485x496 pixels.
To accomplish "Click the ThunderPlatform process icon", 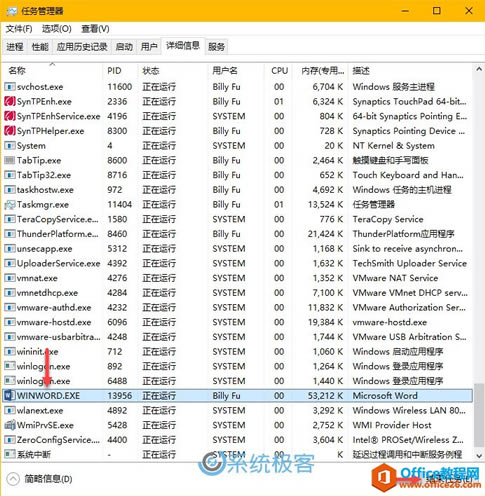I will coord(10,234).
